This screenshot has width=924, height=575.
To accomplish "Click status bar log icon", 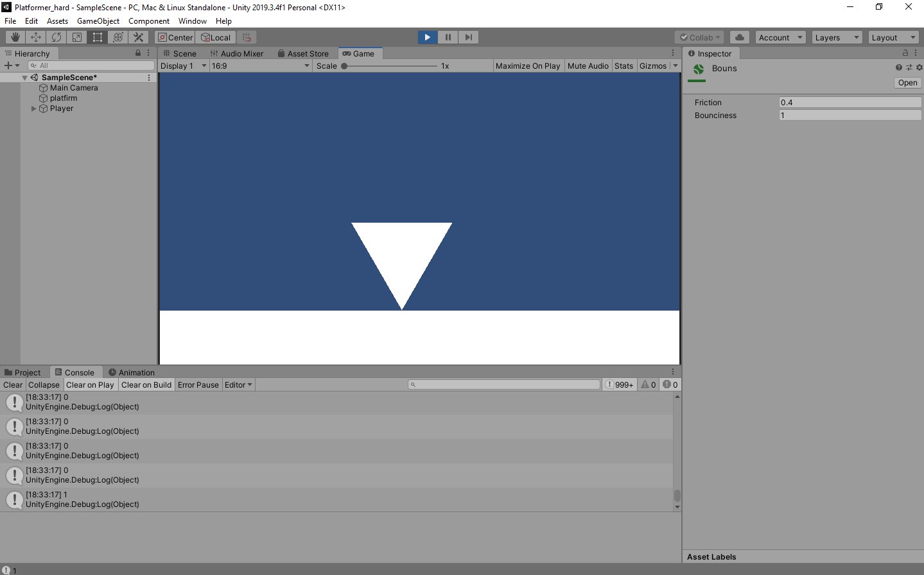I will click(x=6, y=570).
